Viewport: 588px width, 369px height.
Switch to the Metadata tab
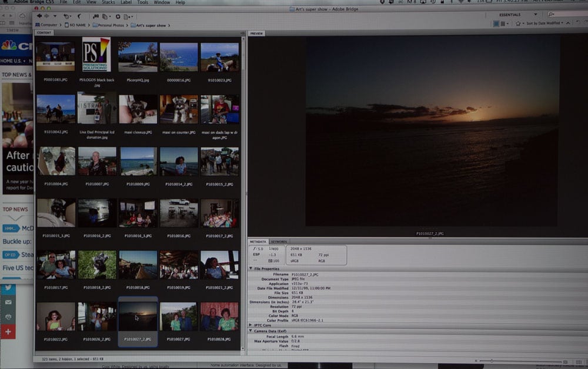coord(258,241)
